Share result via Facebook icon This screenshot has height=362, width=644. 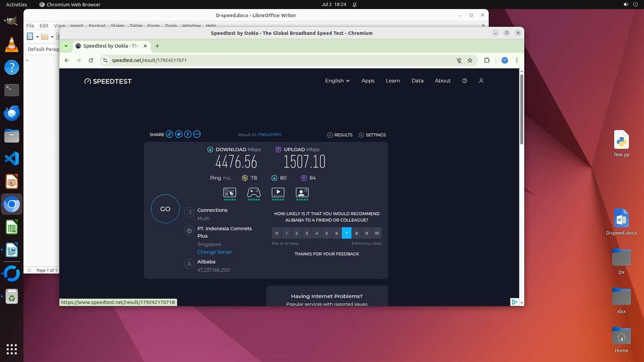(188, 134)
